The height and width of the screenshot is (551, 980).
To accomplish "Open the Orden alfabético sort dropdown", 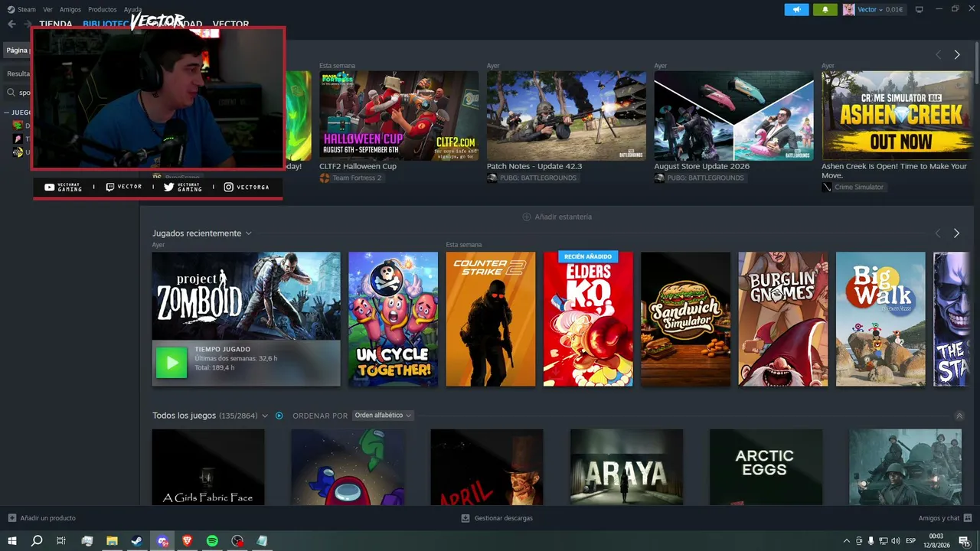I will [383, 416].
